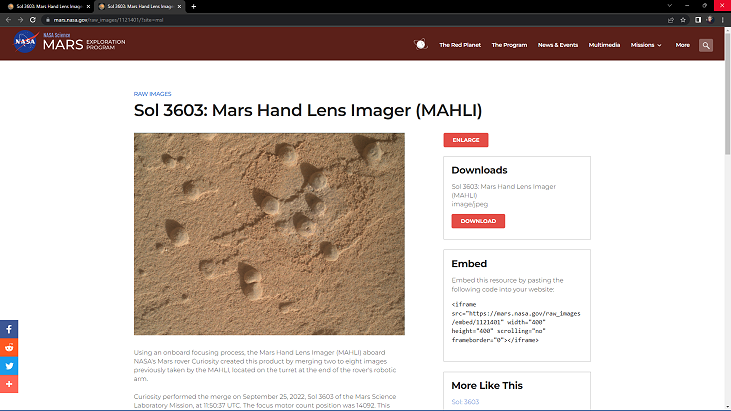Switch to the first browser tab
Viewport: 731px width, 411px height.
48,7
